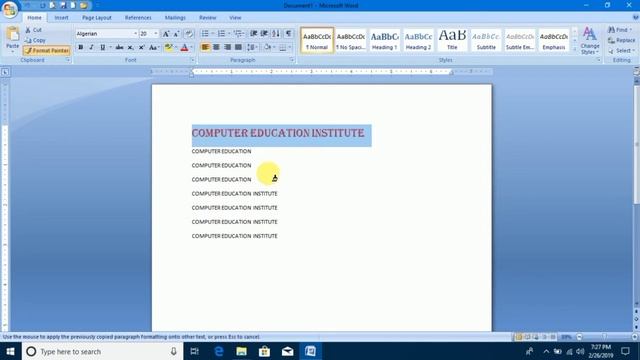The width and height of the screenshot is (640, 360).
Task: Click the taskbar search box
Action: 102,351
